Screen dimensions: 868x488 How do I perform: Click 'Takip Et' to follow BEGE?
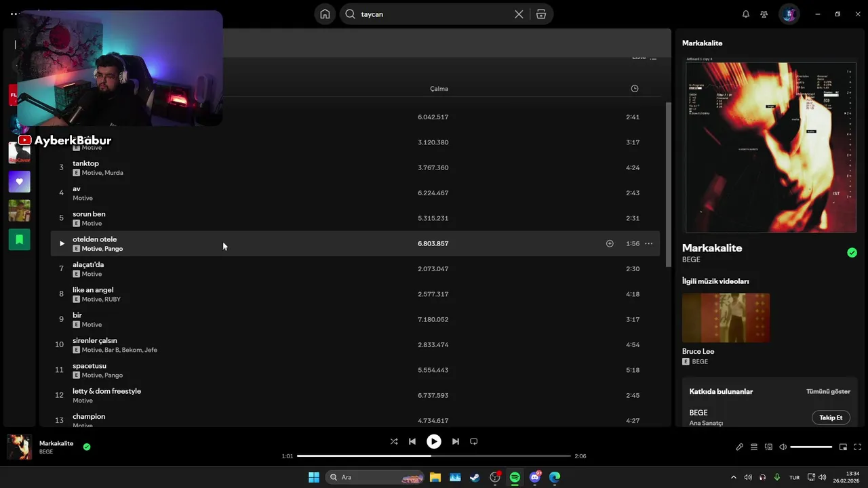tap(831, 418)
